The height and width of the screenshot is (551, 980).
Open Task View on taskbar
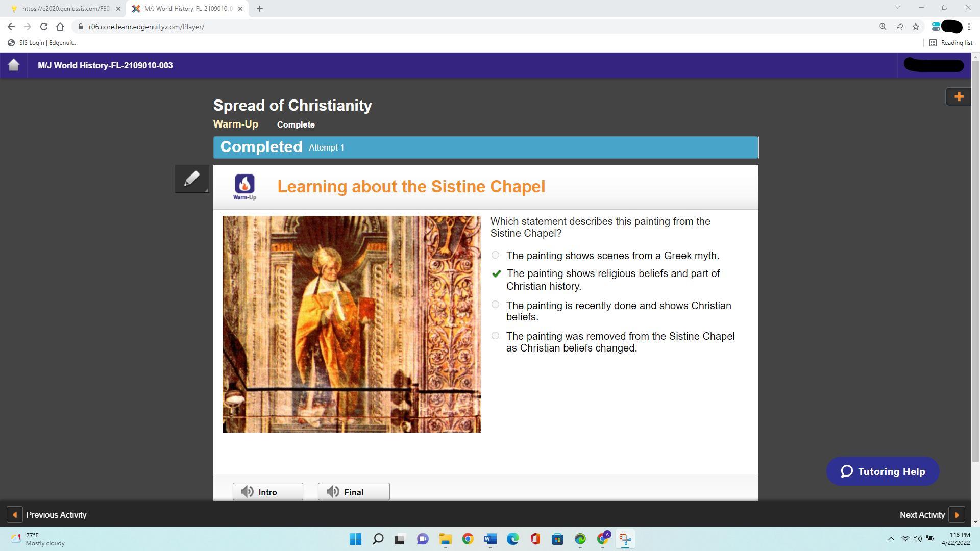pos(401,539)
